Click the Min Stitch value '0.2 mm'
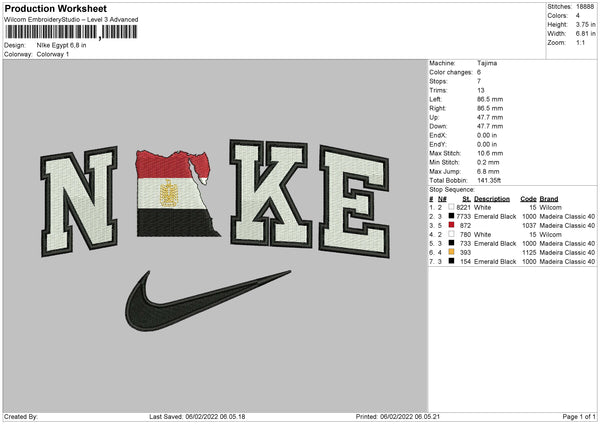Screen dimensions: 600x424 (x=488, y=162)
